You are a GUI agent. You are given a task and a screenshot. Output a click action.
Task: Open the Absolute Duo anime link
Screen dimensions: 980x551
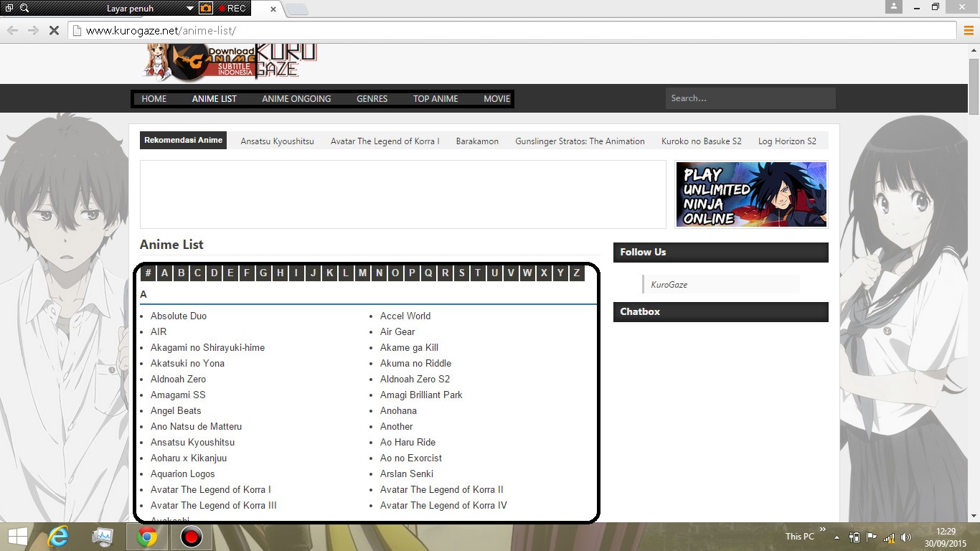point(179,316)
